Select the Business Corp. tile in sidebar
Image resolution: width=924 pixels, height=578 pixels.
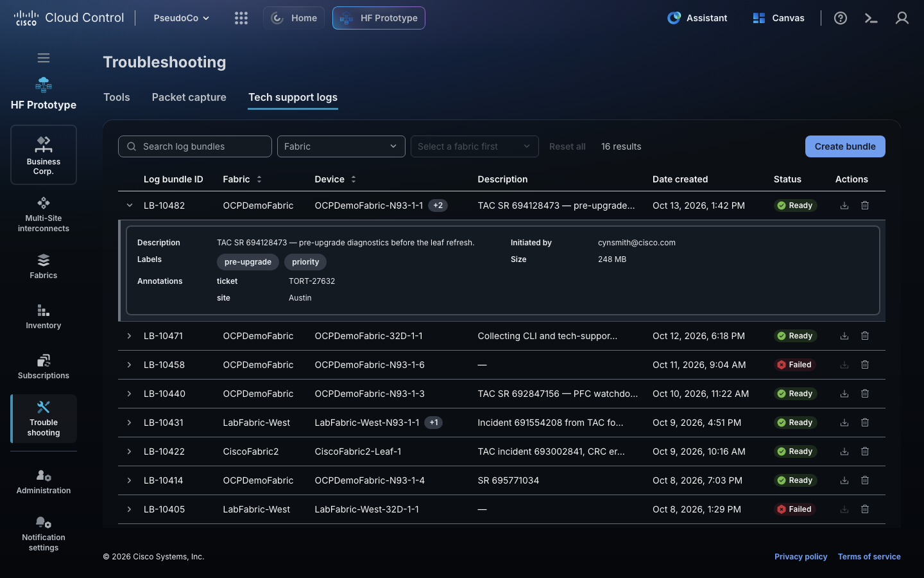[44, 155]
